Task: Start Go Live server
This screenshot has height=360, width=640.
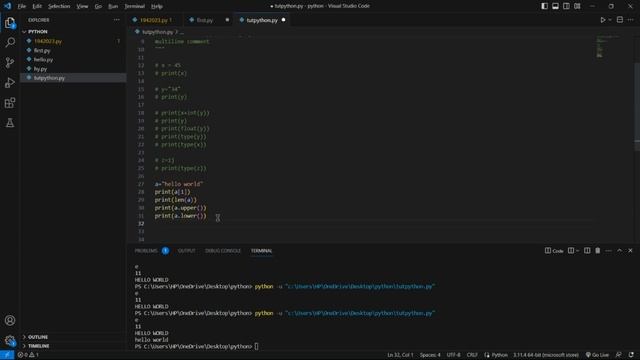Action: click(597, 355)
